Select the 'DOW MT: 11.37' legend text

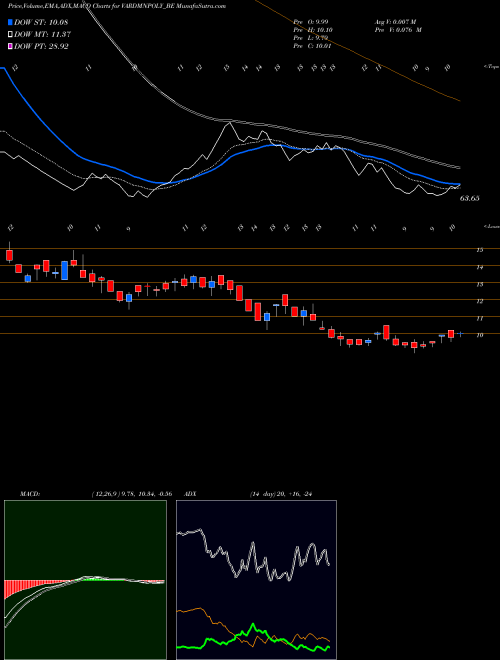coord(43,35)
